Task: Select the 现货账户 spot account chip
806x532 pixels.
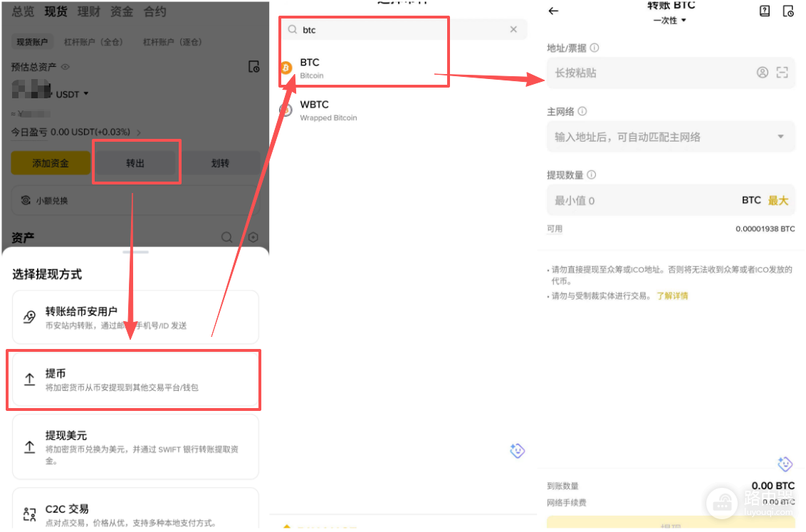Action: point(32,42)
